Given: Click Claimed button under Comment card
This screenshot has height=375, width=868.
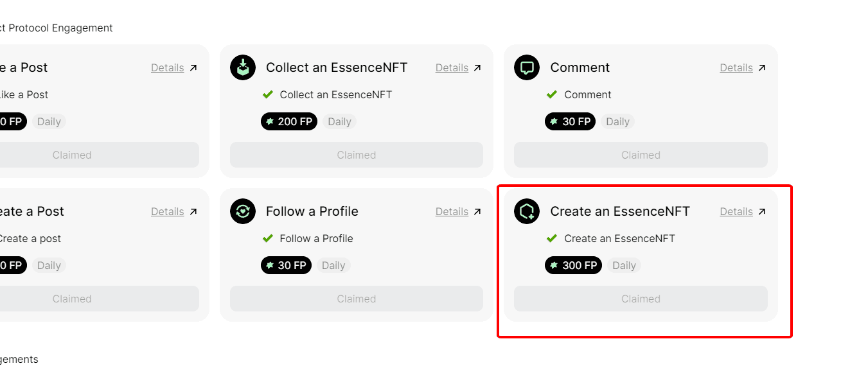Looking at the screenshot, I should pyautogui.click(x=641, y=155).
